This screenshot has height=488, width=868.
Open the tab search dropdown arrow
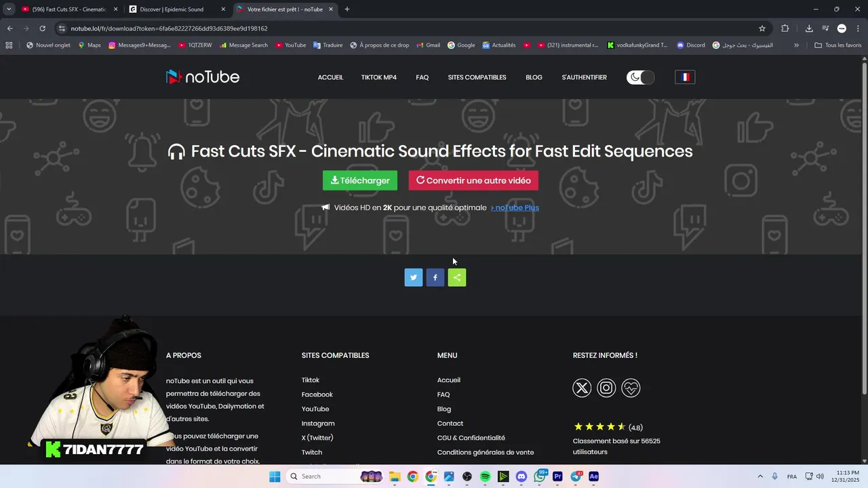pyautogui.click(x=8, y=9)
